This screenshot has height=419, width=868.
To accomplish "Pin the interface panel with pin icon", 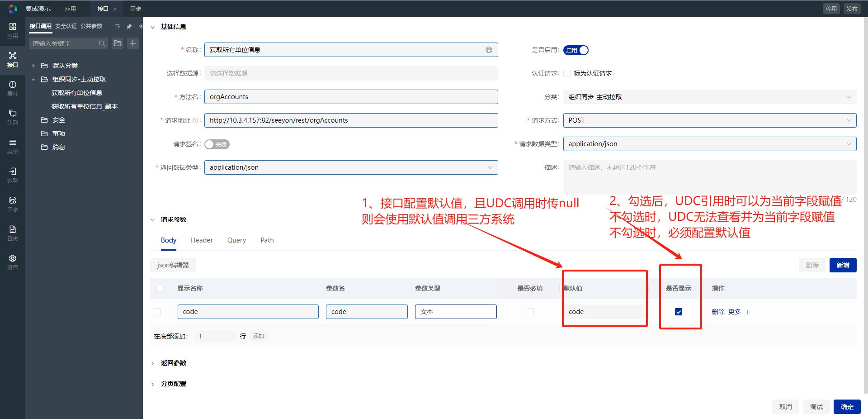I will click(129, 26).
